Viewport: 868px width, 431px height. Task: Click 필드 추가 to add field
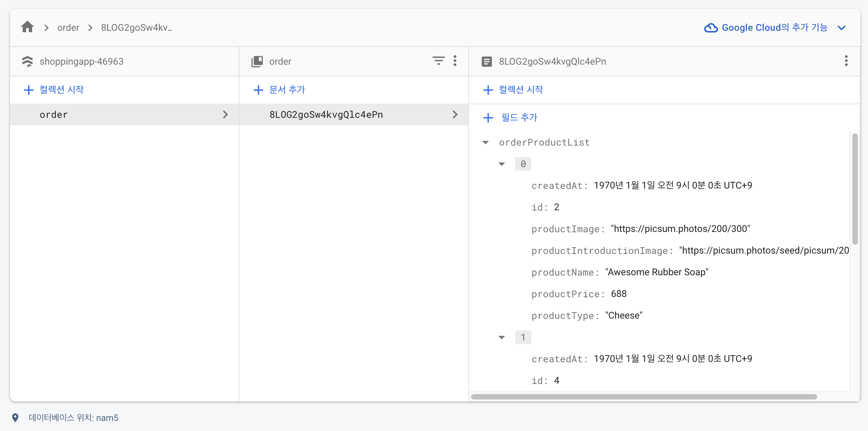(x=510, y=117)
